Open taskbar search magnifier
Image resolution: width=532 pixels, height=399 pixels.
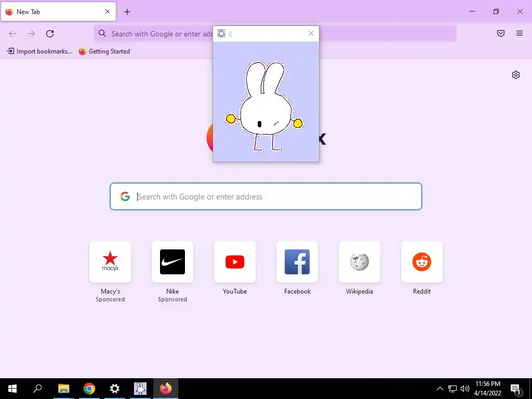[x=37, y=389]
